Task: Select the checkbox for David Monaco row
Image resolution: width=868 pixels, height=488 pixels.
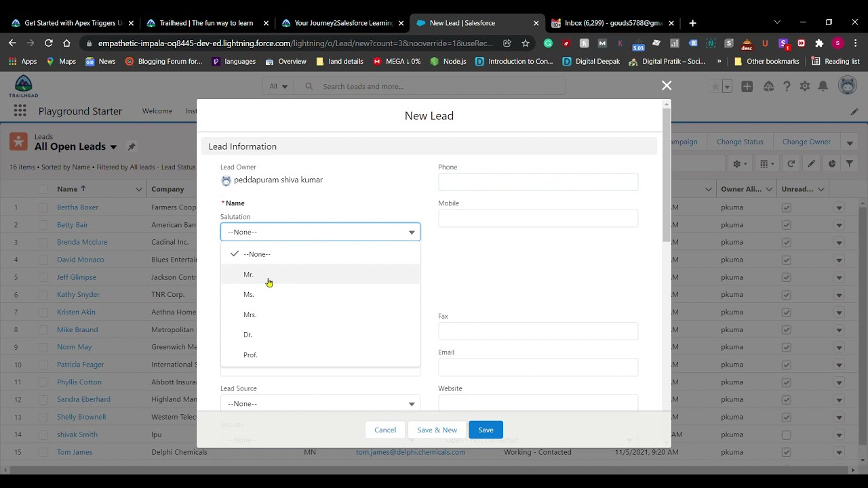Action: [43, 260]
